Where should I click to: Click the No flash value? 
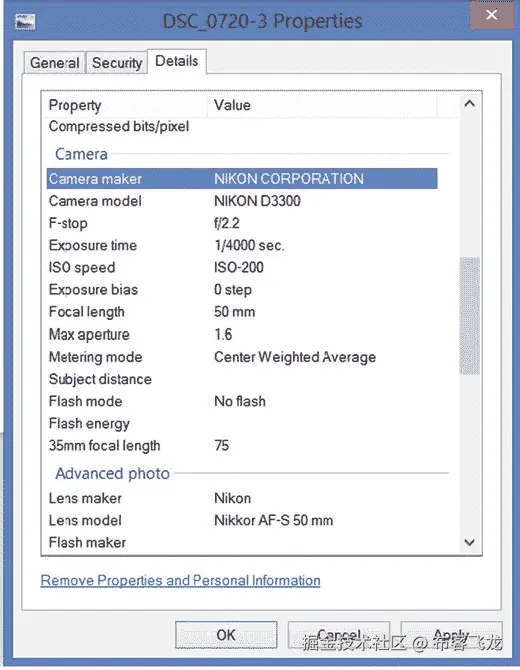pos(240,401)
